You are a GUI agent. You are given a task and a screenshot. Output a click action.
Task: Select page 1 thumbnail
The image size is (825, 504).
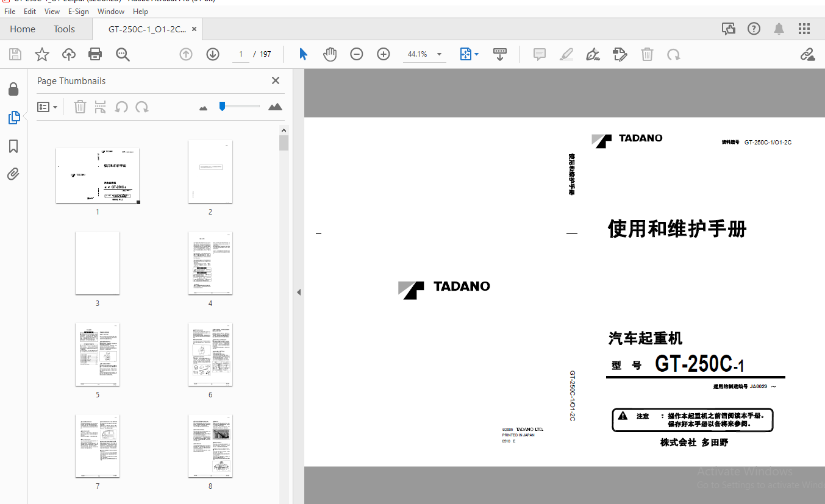click(x=98, y=176)
